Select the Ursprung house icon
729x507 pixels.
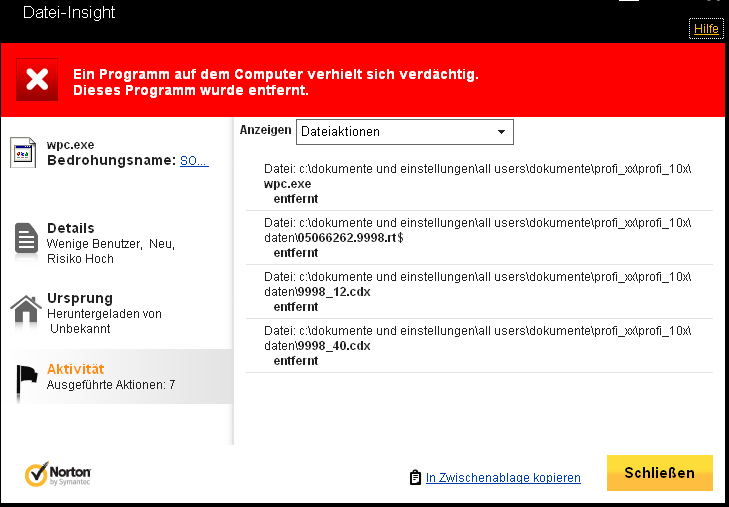click(x=26, y=309)
